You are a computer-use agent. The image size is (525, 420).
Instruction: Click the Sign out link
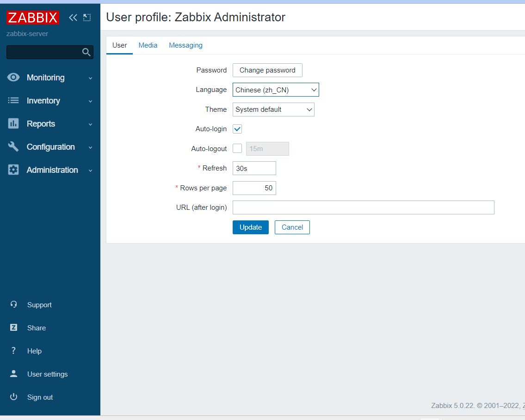click(40, 397)
